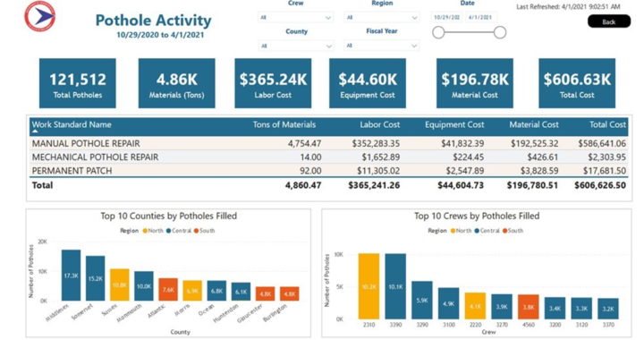Select the Gloucester 4.8K bar

(265, 293)
